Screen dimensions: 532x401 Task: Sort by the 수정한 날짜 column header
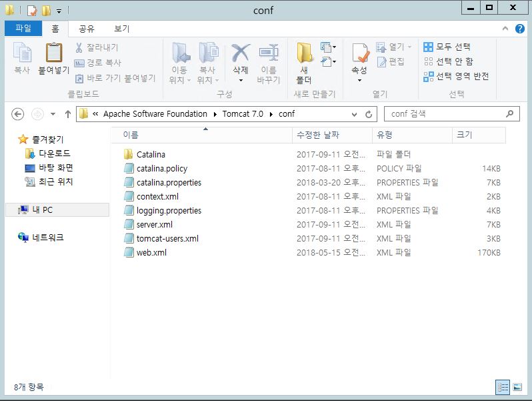[332, 135]
